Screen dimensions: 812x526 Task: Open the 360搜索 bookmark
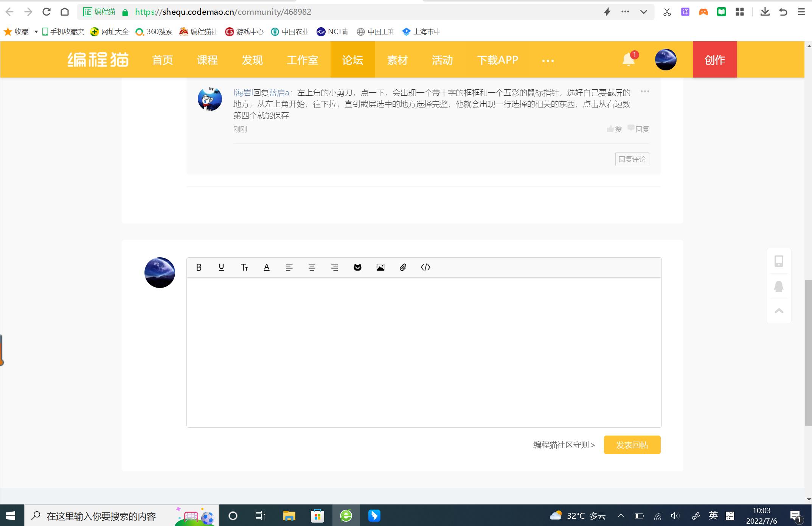(154, 32)
